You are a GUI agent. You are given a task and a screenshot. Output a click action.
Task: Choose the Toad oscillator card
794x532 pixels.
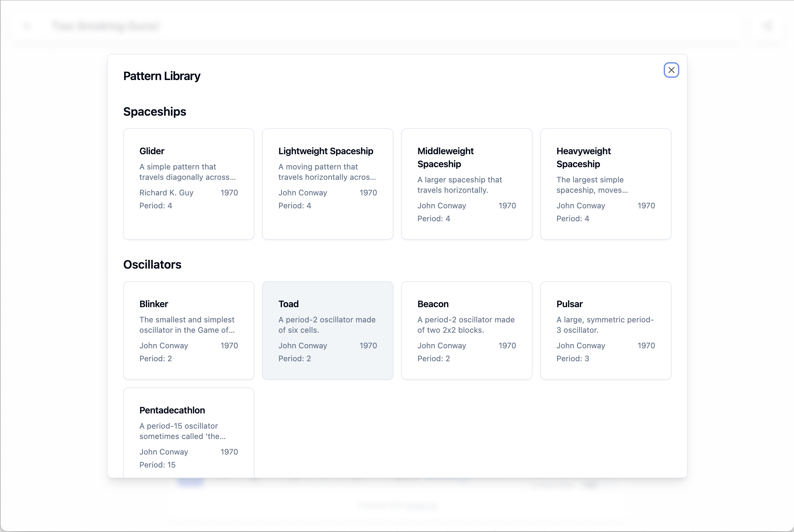(x=327, y=330)
